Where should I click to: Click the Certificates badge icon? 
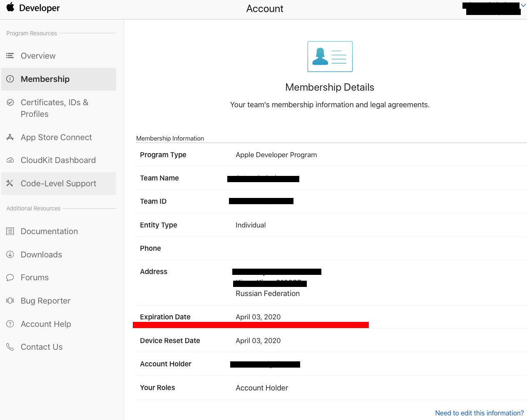click(10, 102)
